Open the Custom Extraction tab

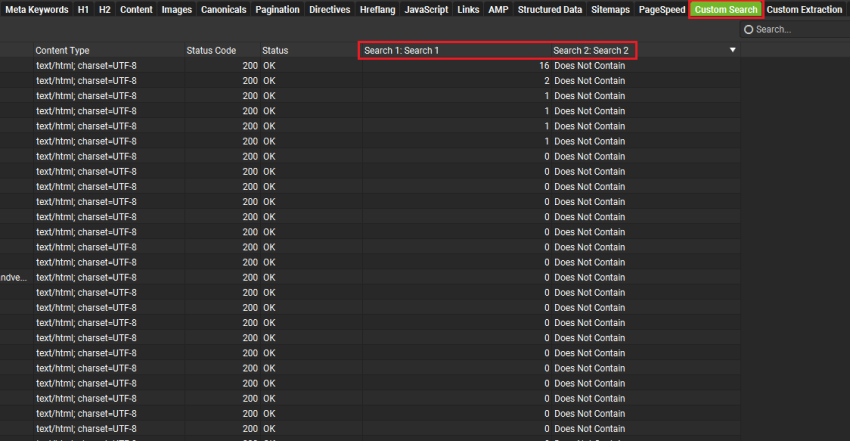[x=804, y=9]
